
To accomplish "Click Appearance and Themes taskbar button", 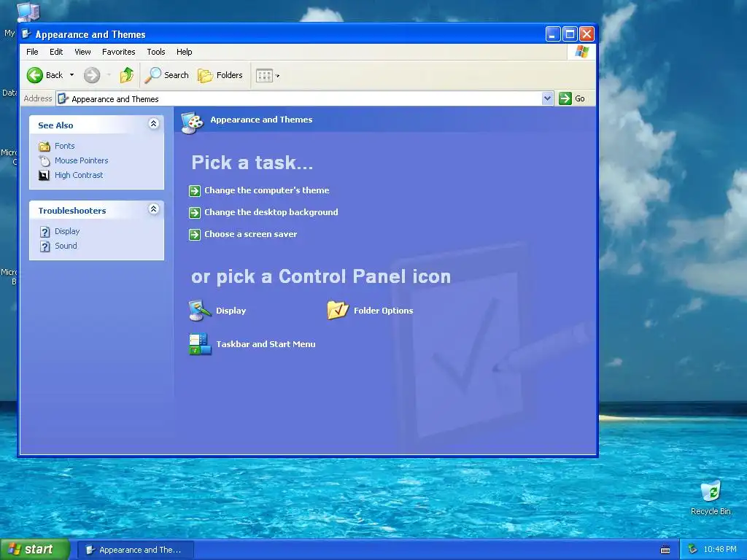I will (x=135, y=550).
